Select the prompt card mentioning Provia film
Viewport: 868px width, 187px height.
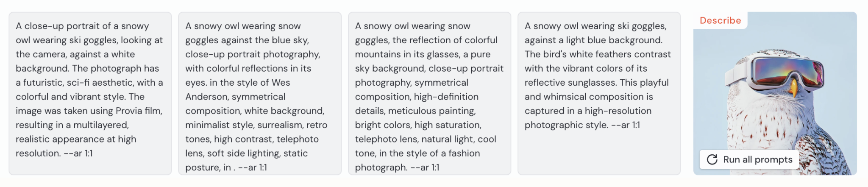90,93
